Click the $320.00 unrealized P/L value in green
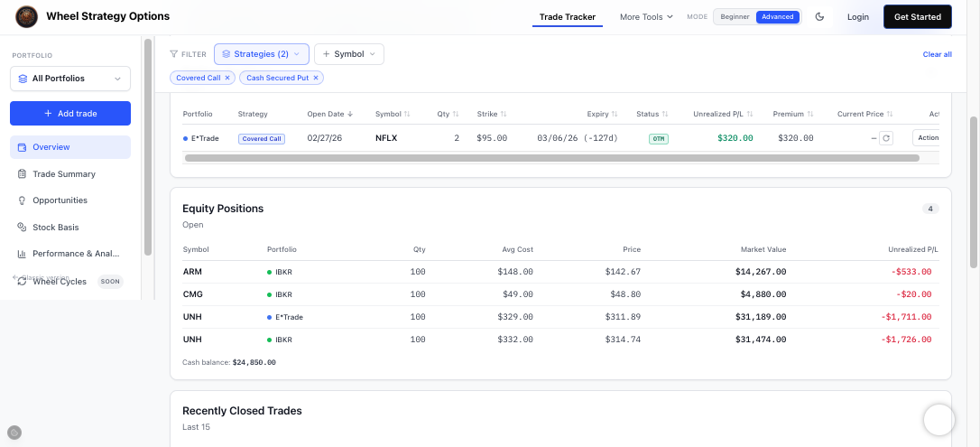Screen dimensions: 980x447 pos(735,138)
